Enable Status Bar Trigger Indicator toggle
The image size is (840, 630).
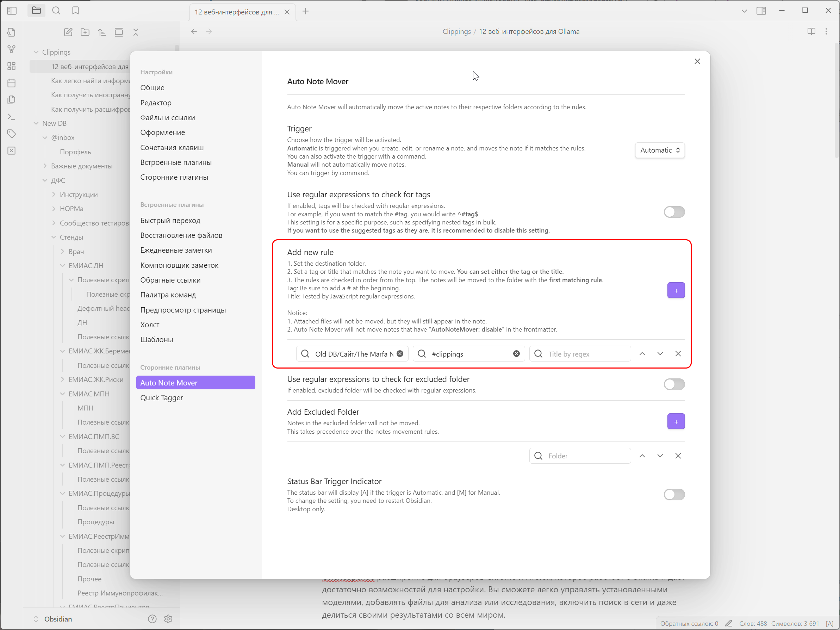point(674,494)
